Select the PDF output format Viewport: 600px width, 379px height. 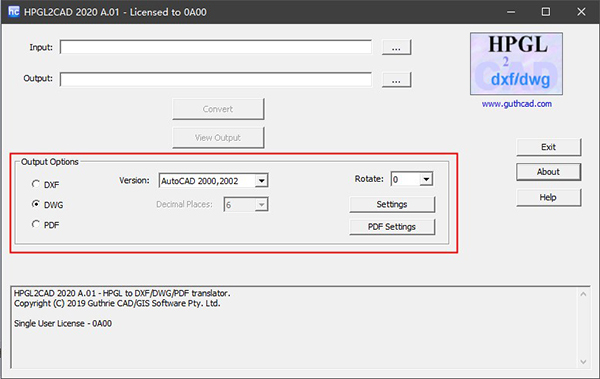(x=36, y=224)
